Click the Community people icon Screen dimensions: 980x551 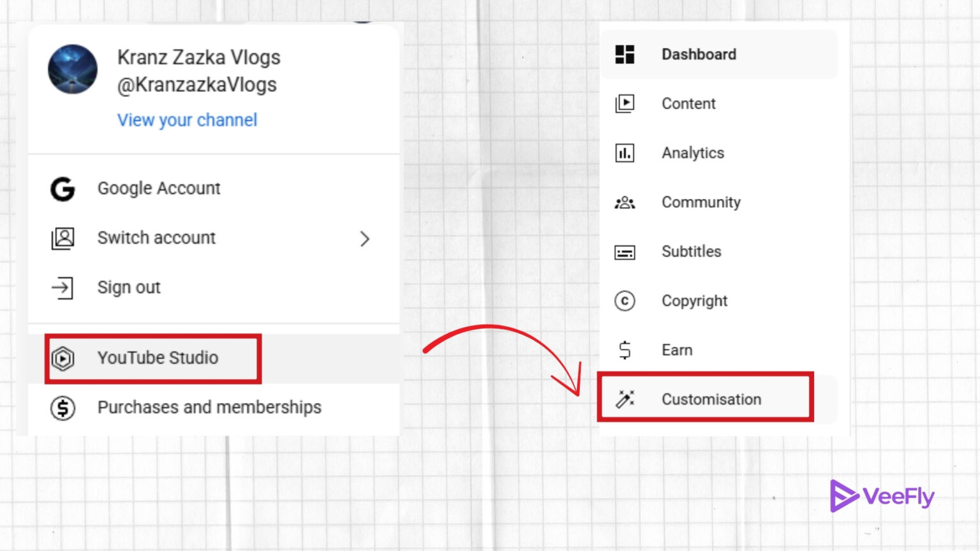(624, 202)
